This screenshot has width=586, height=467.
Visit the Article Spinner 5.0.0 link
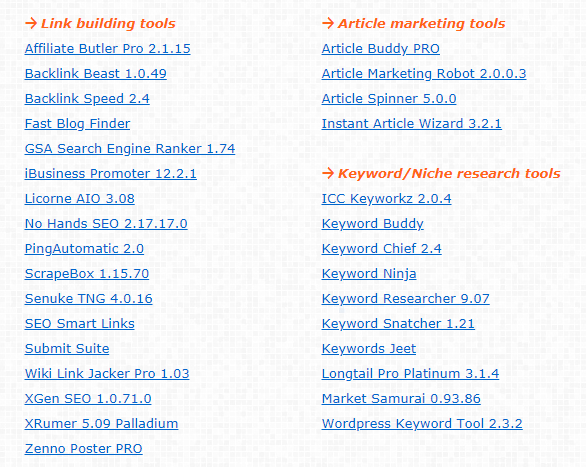tap(389, 99)
